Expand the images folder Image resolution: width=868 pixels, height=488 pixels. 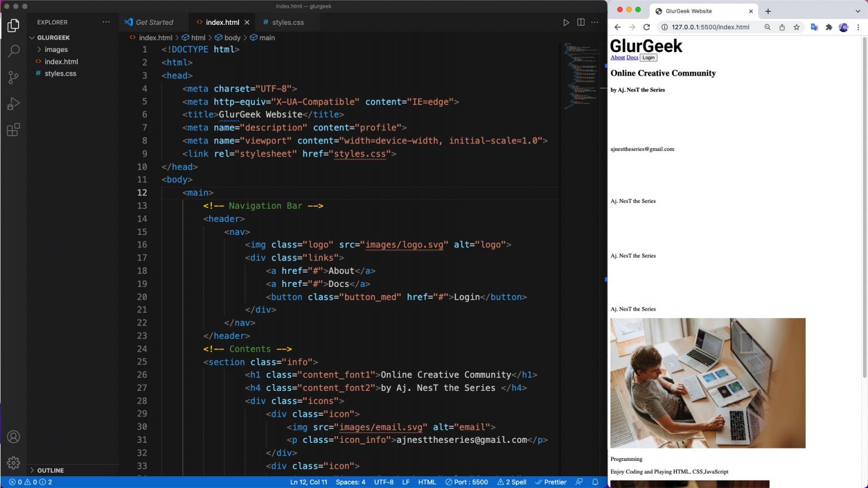(56, 50)
